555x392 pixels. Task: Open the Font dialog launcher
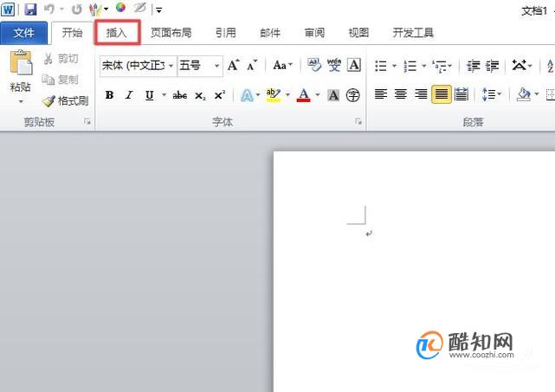(x=358, y=122)
